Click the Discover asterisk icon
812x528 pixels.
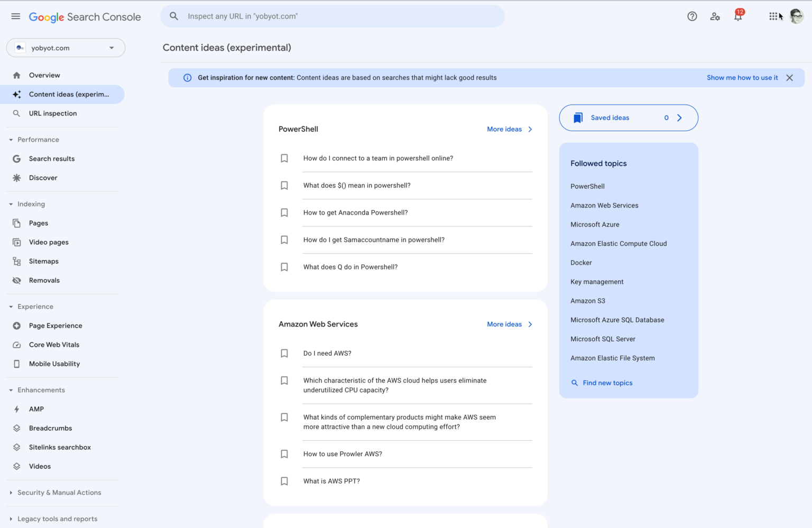[x=17, y=178]
